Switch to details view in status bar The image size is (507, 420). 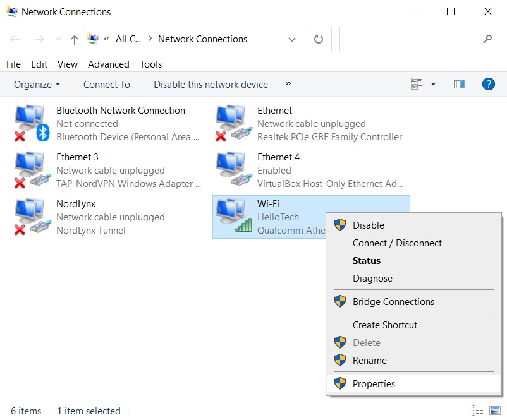478,411
